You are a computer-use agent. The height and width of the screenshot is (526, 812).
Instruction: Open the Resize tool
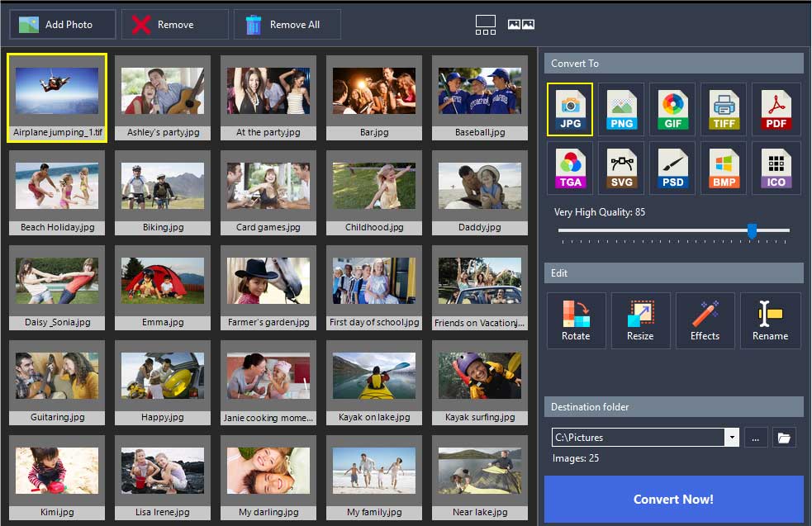pyautogui.click(x=640, y=320)
